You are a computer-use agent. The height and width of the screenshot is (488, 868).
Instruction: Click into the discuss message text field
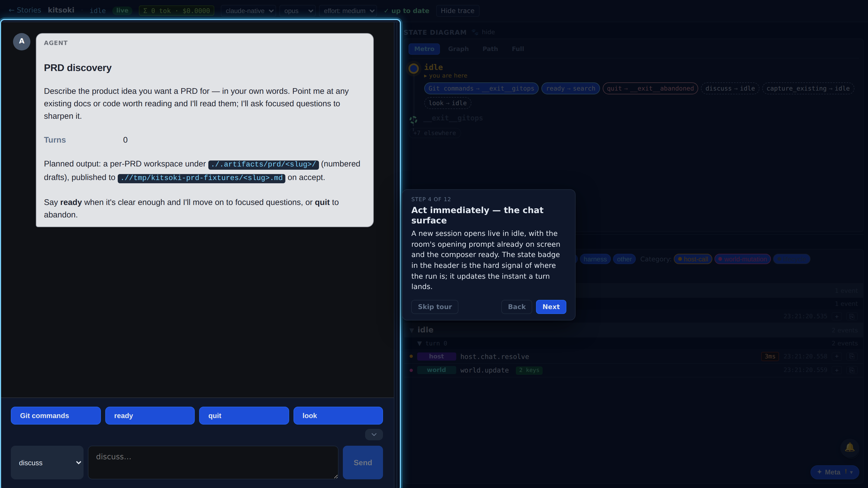[x=213, y=463]
